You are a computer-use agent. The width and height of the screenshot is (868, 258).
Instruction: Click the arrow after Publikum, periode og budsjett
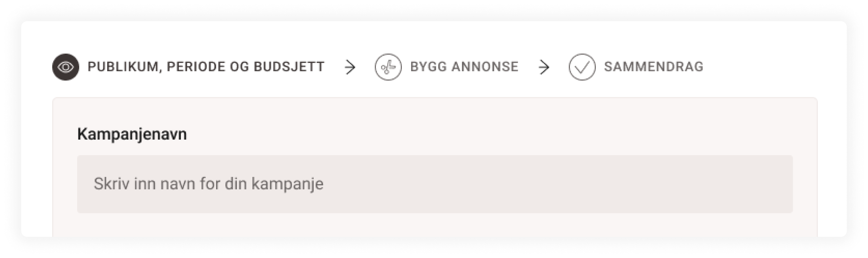click(350, 67)
